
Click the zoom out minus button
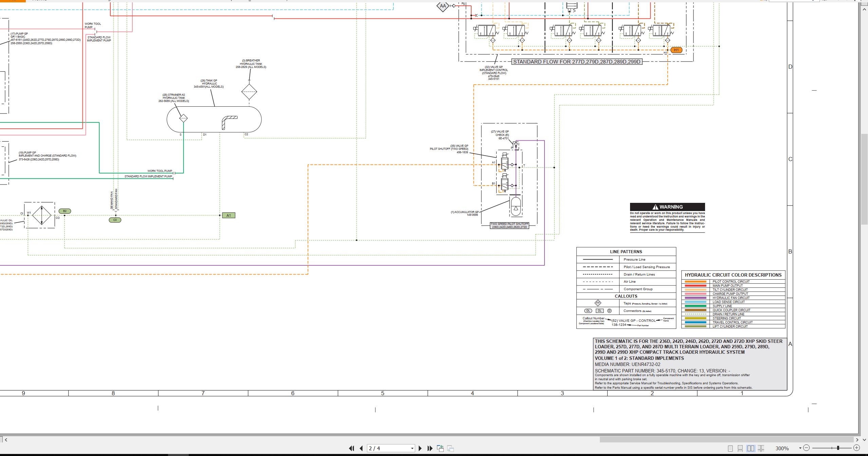pos(807,448)
